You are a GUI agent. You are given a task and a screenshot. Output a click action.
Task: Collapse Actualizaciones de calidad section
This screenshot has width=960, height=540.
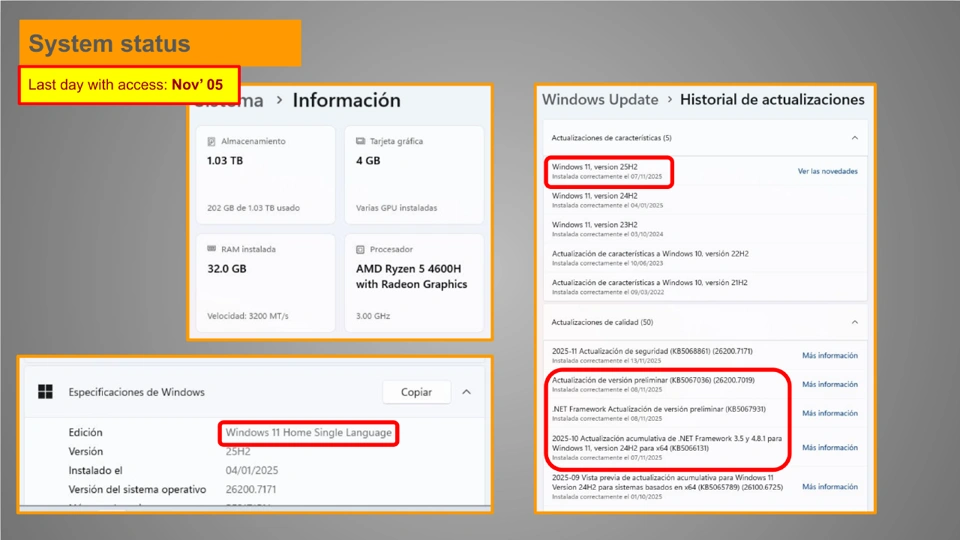[855, 323]
